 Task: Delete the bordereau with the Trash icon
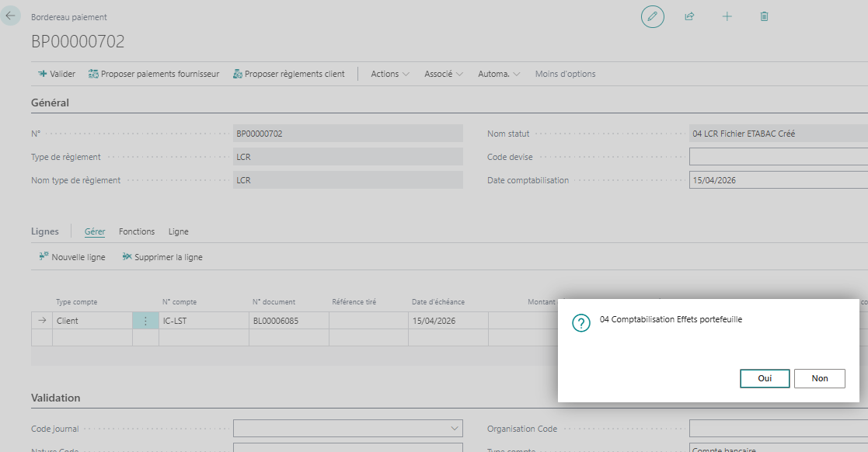[764, 16]
